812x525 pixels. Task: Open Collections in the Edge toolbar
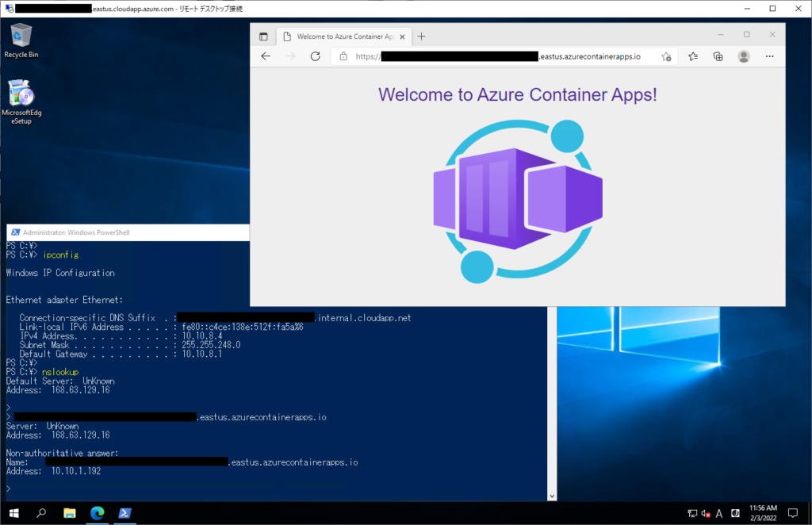point(716,56)
